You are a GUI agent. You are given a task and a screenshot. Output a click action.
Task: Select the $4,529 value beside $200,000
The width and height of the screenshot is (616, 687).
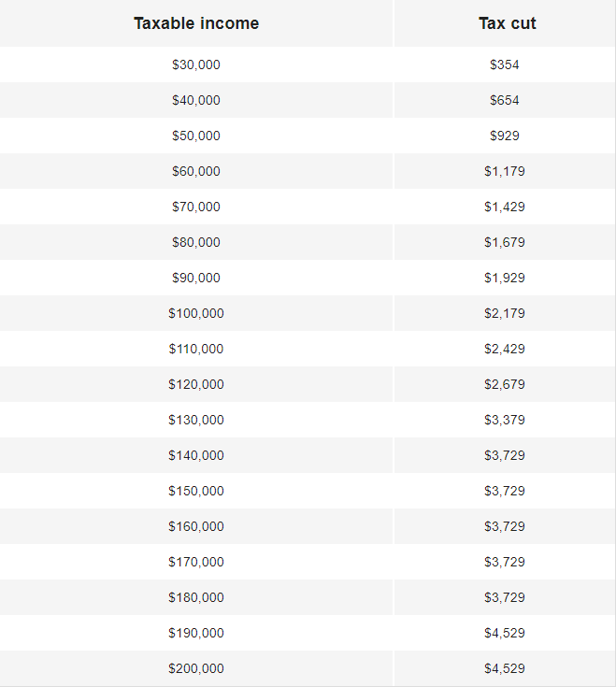coord(505,667)
